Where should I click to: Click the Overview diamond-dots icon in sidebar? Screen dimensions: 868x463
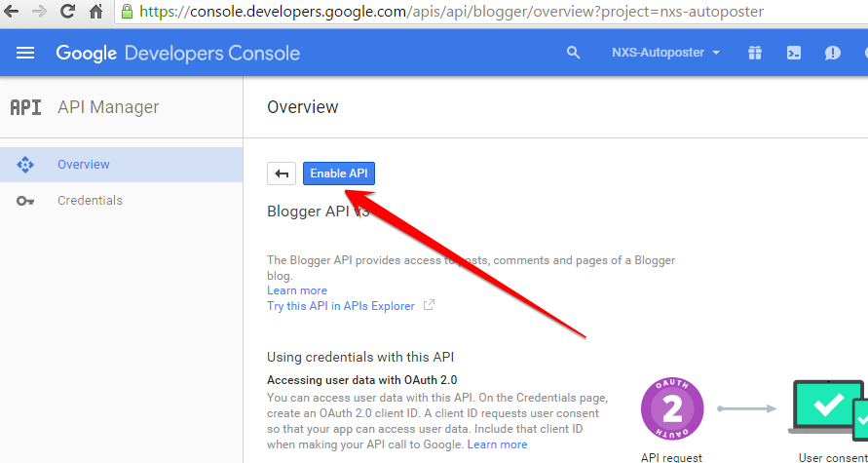coord(25,165)
